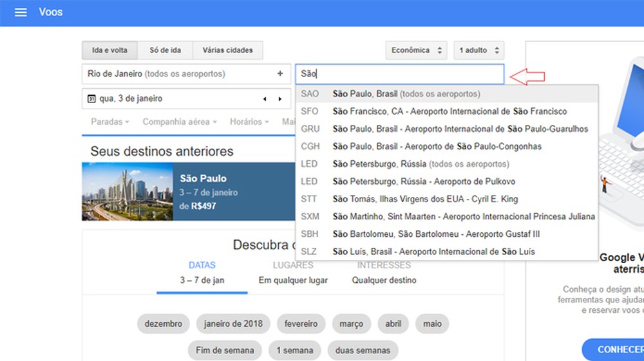Open Companhia aérea filter dropdown
Image resolution: width=644 pixels, height=361 pixels.
coord(180,122)
